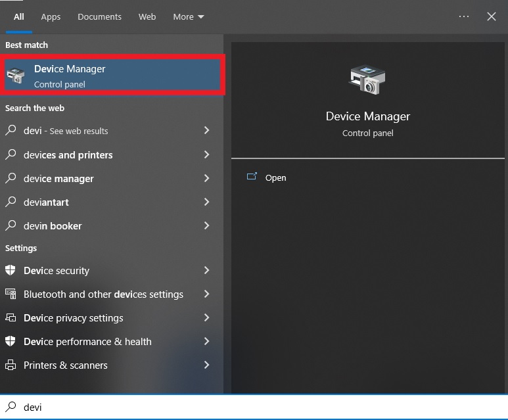Open Bluetooth and other devices settings

(112, 294)
